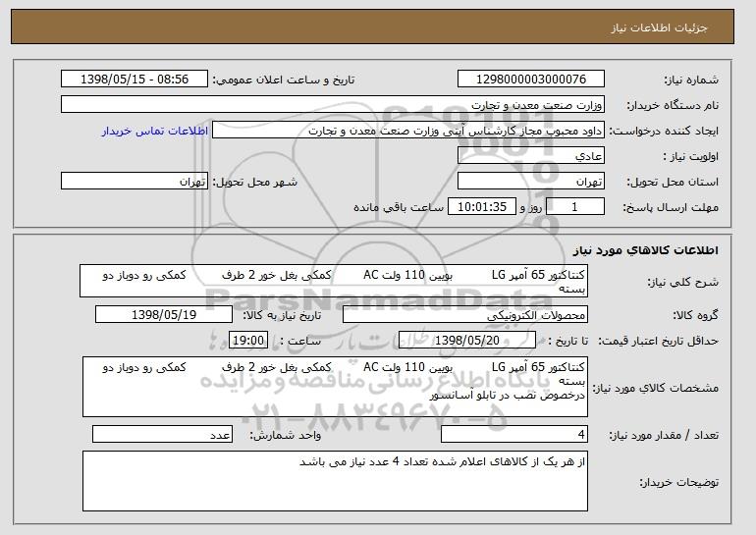Click the label تا تاریخ

point(567,341)
